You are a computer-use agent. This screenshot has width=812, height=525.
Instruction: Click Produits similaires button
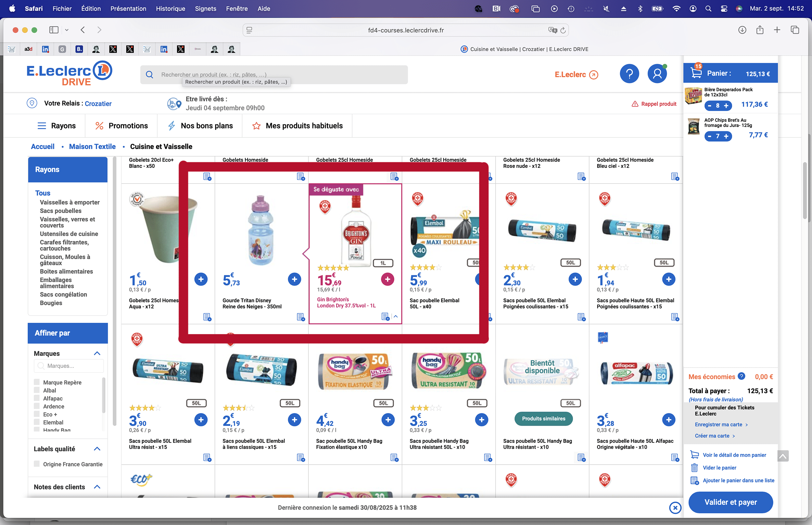coord(544,419)
